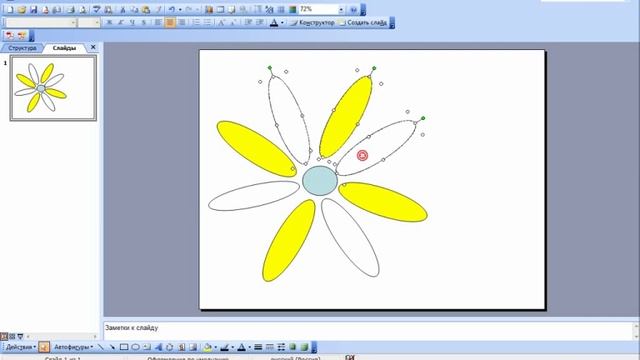
Task: Insert WordArt from the drawing toolbar
Action: (158, 347)
